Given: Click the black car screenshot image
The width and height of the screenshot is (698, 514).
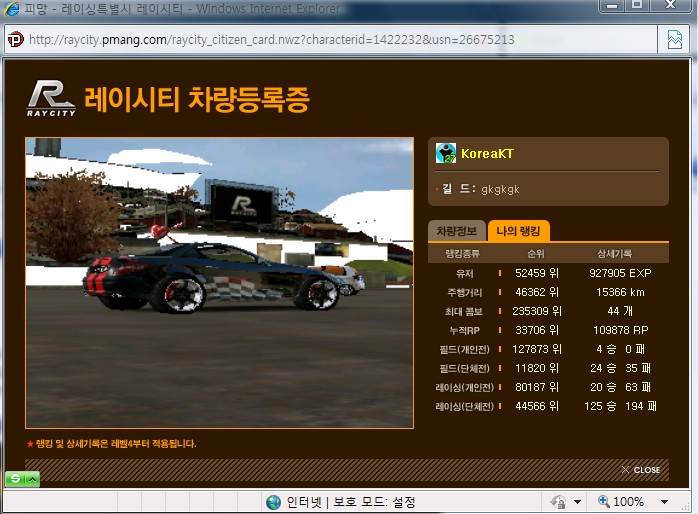Looking at the screenshot, I should click(219, 283).
